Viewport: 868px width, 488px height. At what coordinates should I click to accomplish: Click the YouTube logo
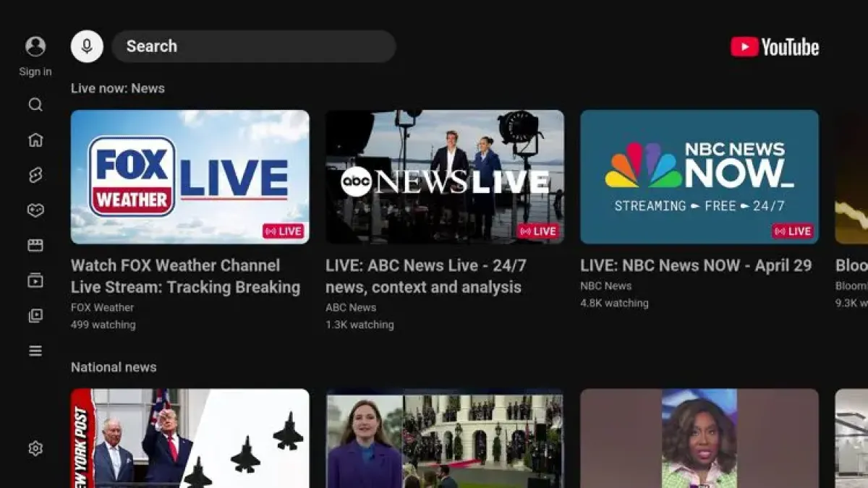[x=775, y=47]
